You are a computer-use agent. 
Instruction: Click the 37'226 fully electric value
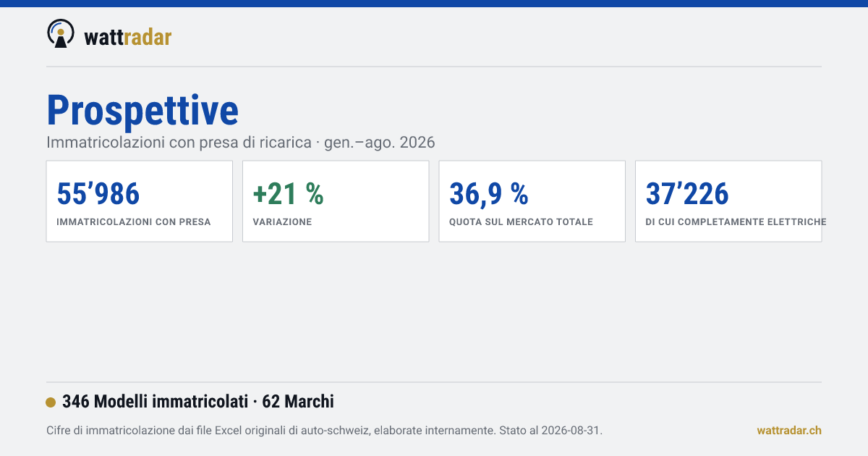[x=687, y=193]
